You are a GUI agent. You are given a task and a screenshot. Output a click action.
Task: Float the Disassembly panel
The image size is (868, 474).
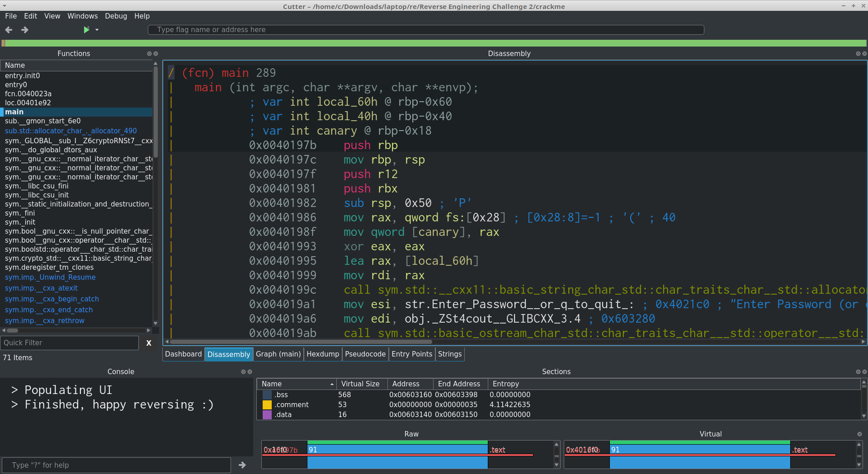coord(858,54)
